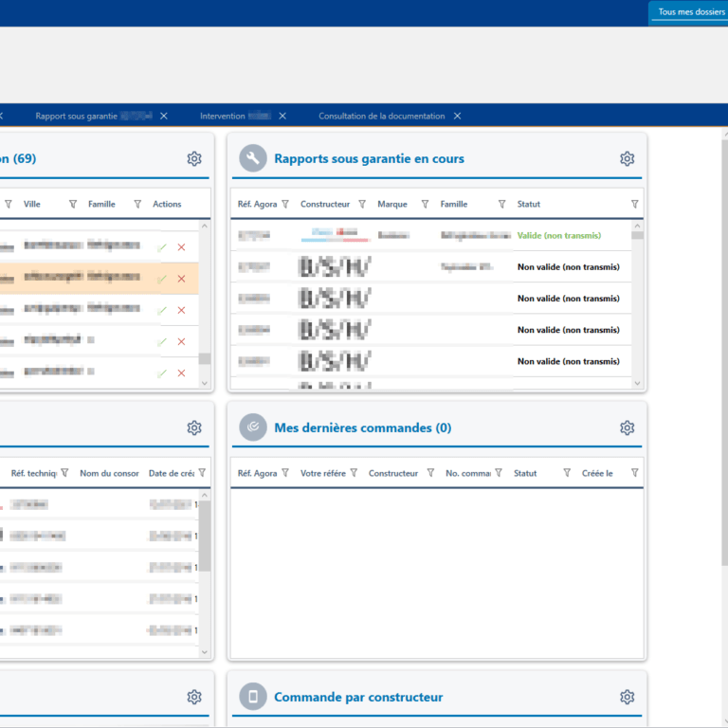Accept the orange highlighted row with green checkmark
The height and width of the screenshot is (728, 728).
pyautogui.click(x=162, y=279)
